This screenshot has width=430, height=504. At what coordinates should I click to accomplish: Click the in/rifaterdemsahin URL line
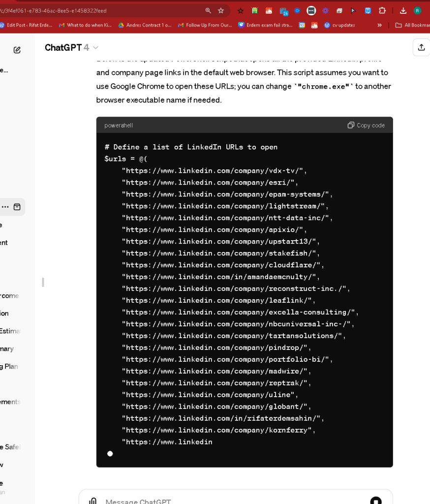pyautogui.click(x=223, y=418)
